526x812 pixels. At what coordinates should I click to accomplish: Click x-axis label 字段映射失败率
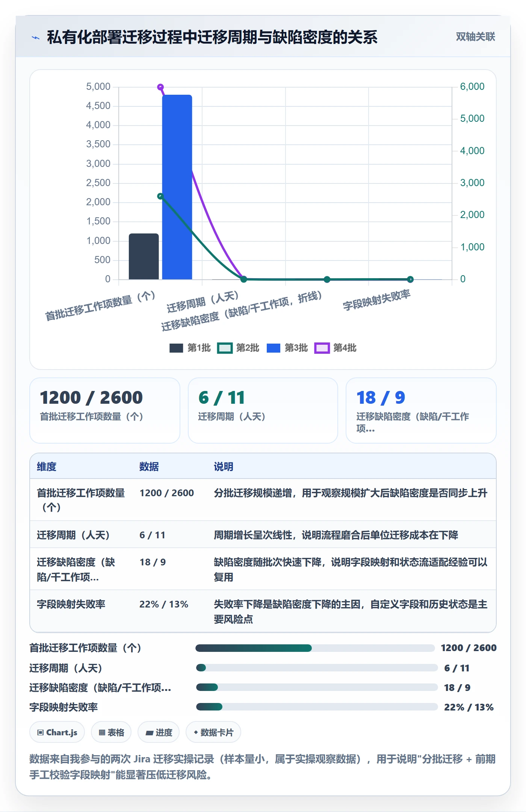[x=376, y=300]
